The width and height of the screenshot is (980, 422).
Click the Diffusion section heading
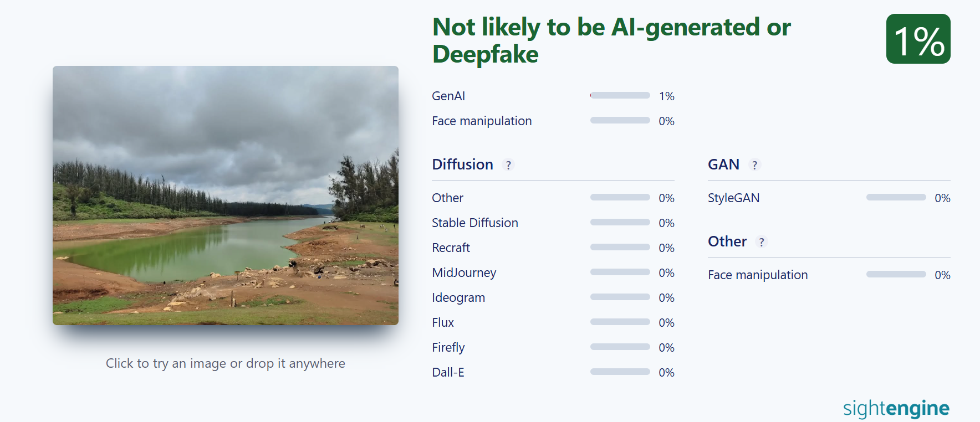(462, 164)
